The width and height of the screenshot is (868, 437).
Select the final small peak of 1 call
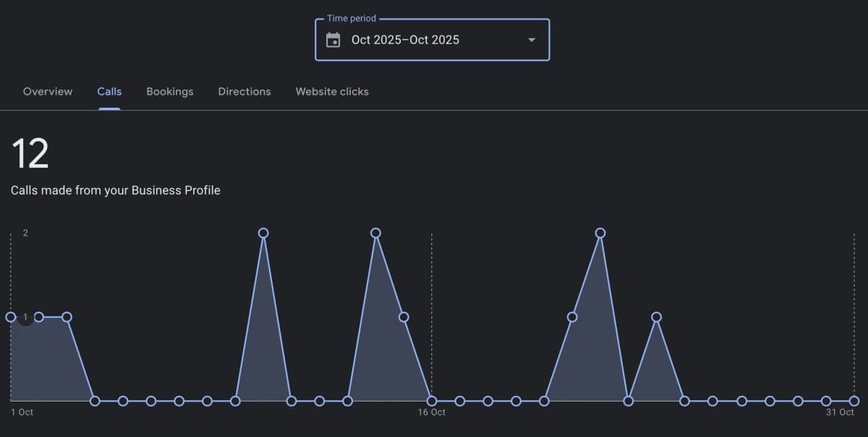pyautogui.click(x=656, y=317)
